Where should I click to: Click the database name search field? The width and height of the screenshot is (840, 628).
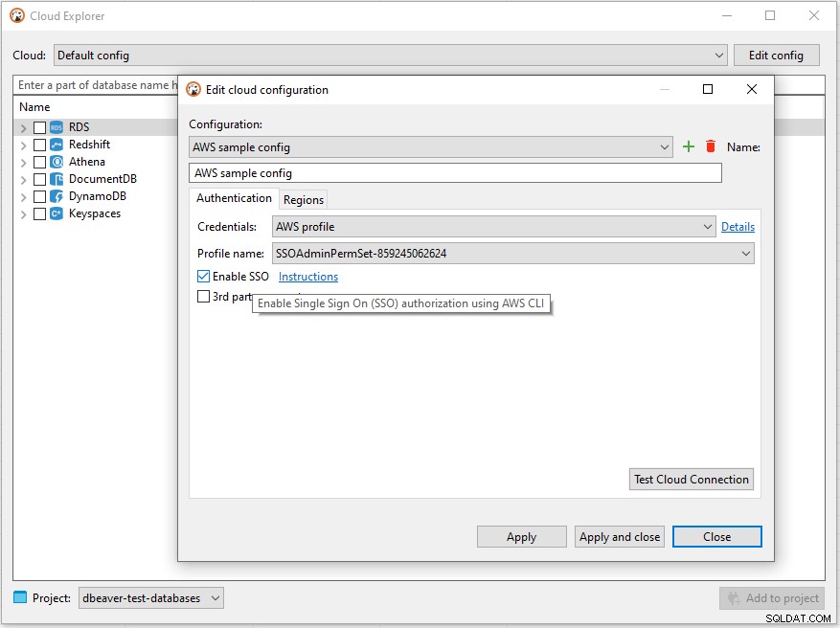click(x=96, y=85)
